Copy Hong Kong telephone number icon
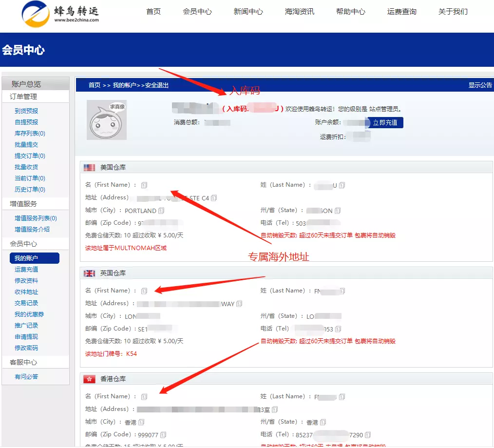The height and width of the screenshot is (448, 494). coord(368,435)
